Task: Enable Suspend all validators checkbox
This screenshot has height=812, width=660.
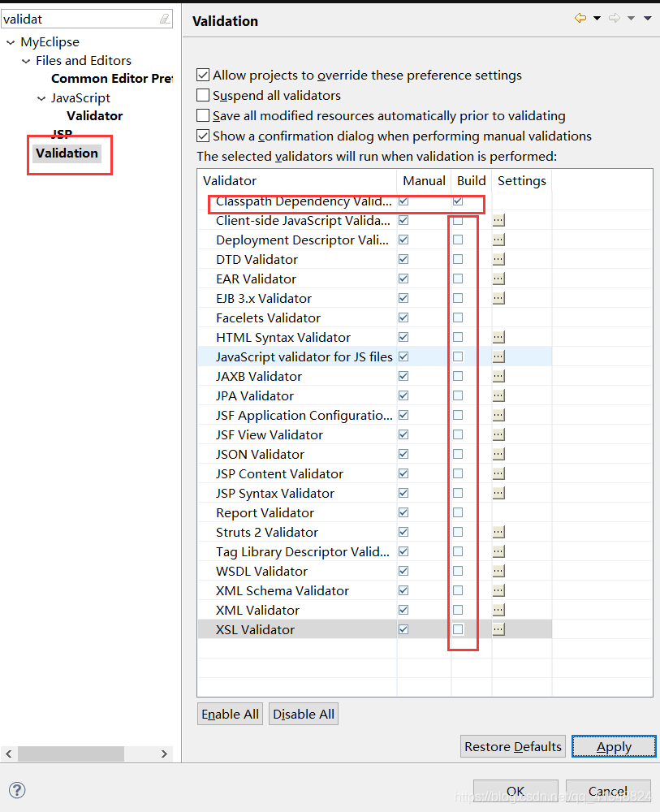Action: click(x=203, y=95)
